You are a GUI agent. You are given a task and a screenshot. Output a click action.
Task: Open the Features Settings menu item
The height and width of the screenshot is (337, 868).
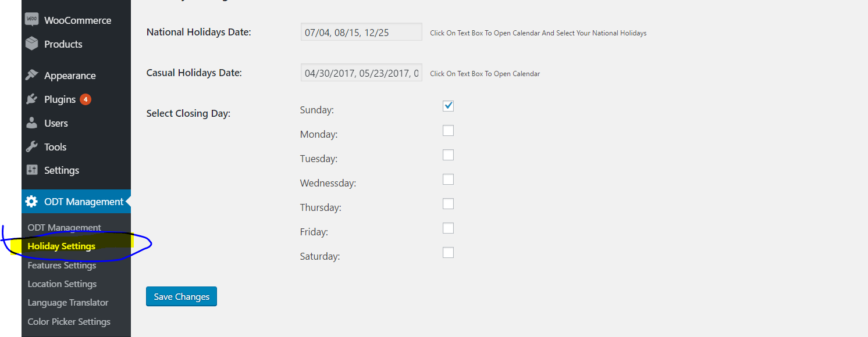pos(62,265)
